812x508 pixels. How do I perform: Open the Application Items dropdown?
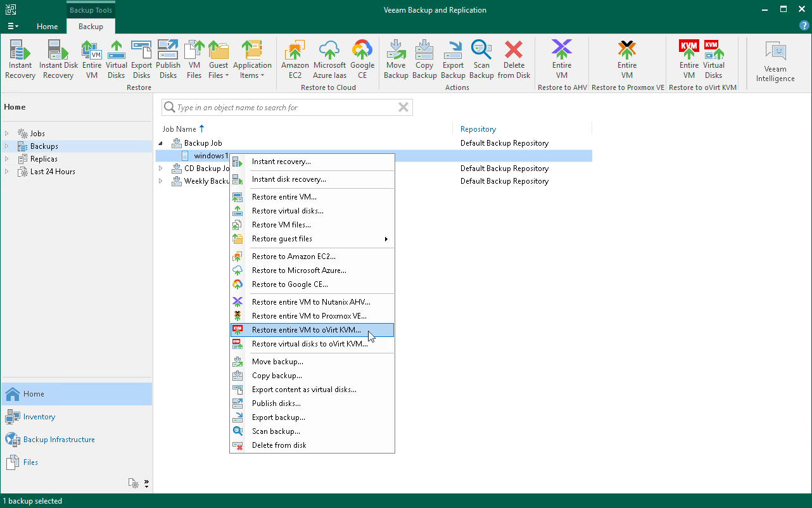click(x=252, y=60)
